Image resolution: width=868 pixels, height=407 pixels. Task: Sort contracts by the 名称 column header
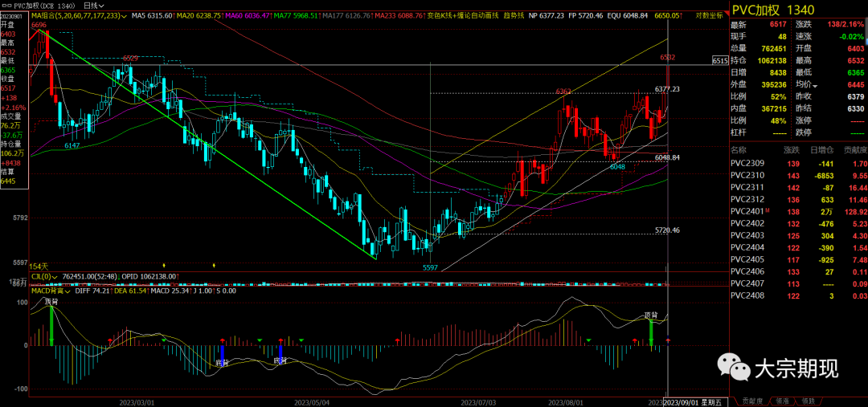(x=738, y=150)
